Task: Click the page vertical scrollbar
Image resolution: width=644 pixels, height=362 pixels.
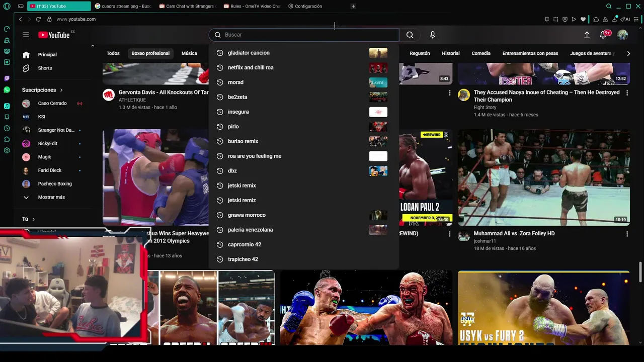Action: click(640, 271)
